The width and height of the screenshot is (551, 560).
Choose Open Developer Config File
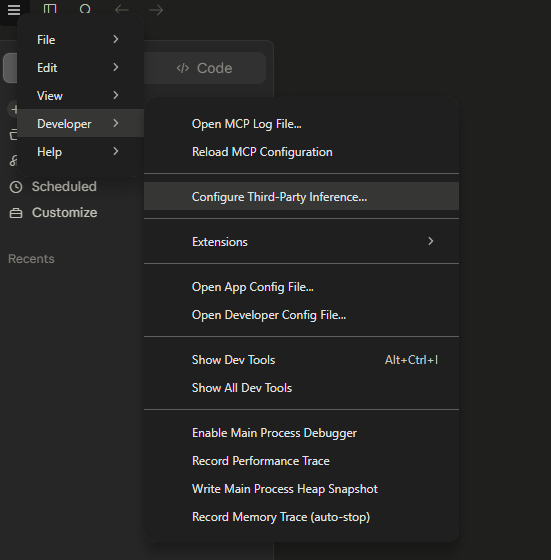tap(301, 315)
